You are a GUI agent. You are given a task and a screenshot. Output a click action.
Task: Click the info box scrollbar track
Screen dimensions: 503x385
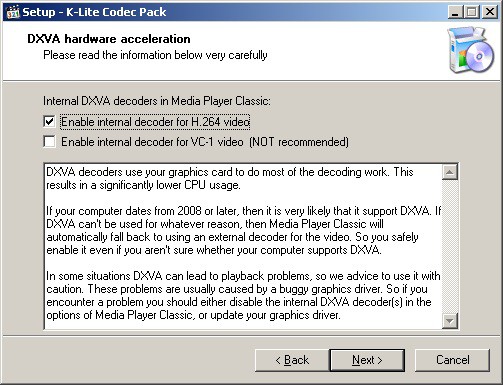pos(450,247)
